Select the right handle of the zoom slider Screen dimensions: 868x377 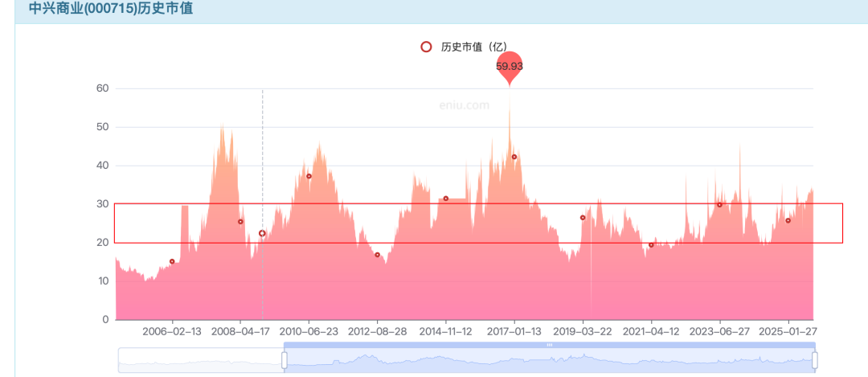(x=815, y=360)
